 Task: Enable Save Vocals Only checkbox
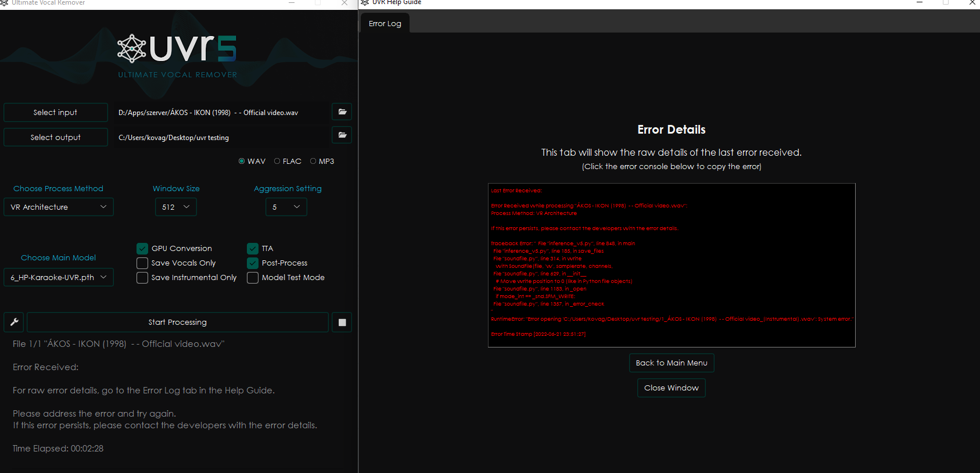[x=142, y=263]
